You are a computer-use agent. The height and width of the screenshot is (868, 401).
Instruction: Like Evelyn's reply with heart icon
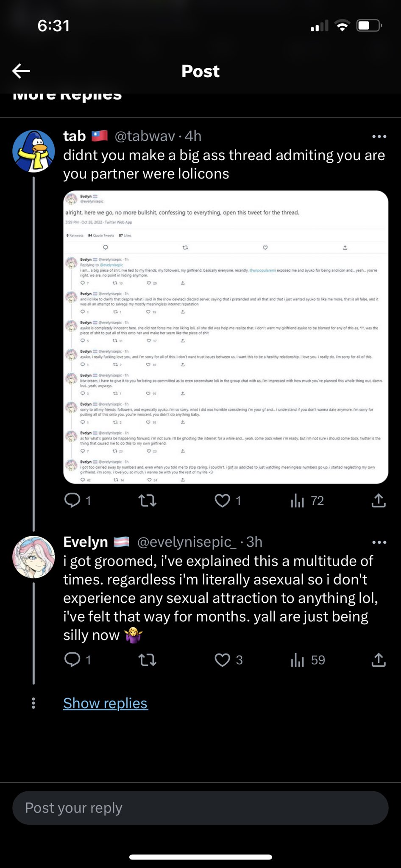pyautogui.click(x=223, y=660)
